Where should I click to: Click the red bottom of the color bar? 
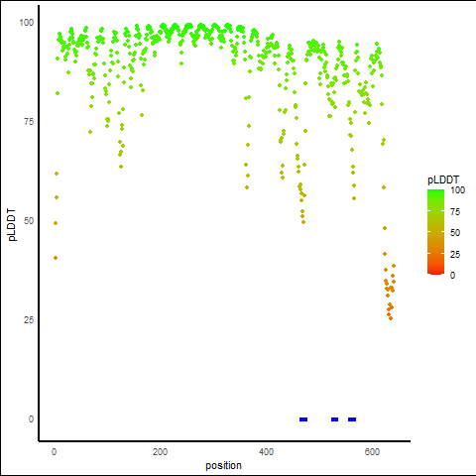435,272
